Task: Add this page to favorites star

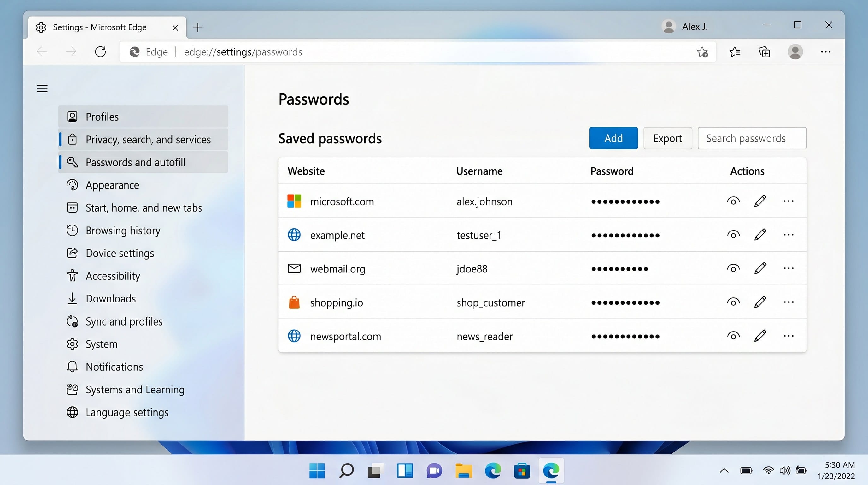Action: [x=702, y=52]
